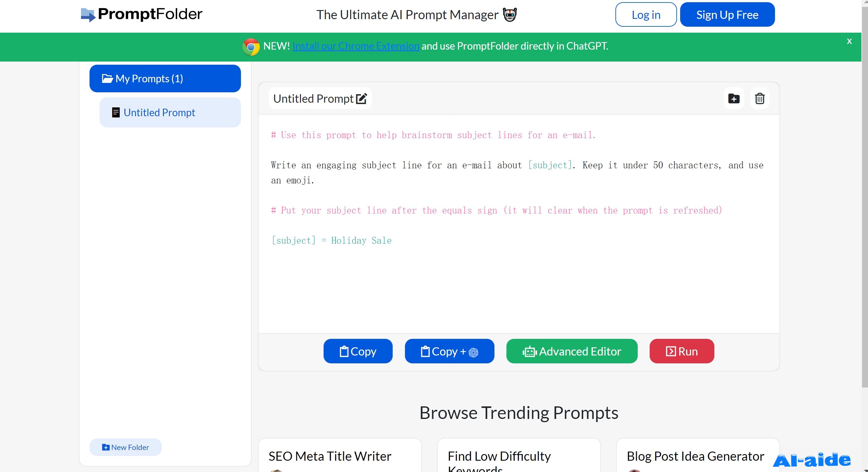Click Sign Up Free button
868x472 pixels.
pos(727,14)
